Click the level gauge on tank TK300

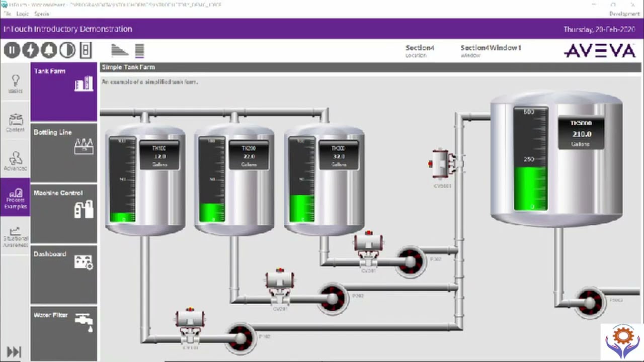tap(302, 179)
